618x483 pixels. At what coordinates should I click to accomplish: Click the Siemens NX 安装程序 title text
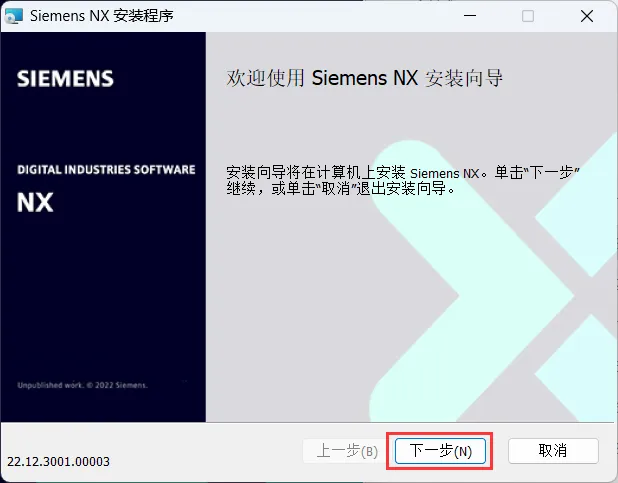pos(102,16)
